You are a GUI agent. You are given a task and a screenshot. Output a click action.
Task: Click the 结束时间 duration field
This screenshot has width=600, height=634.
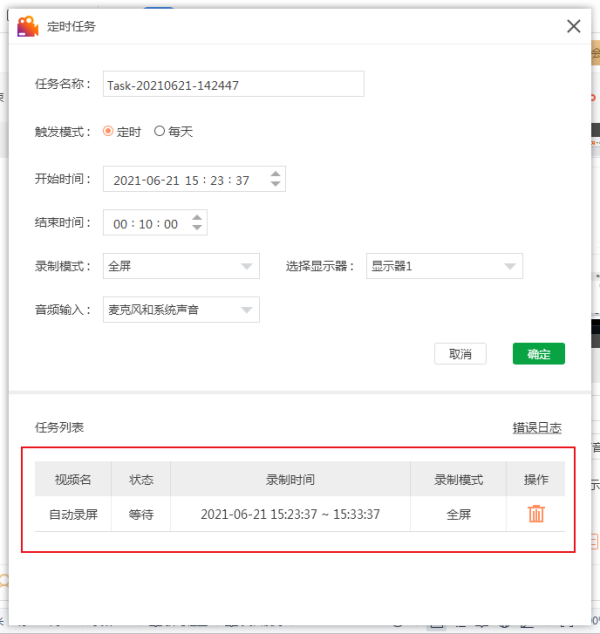tap(155, 222)
